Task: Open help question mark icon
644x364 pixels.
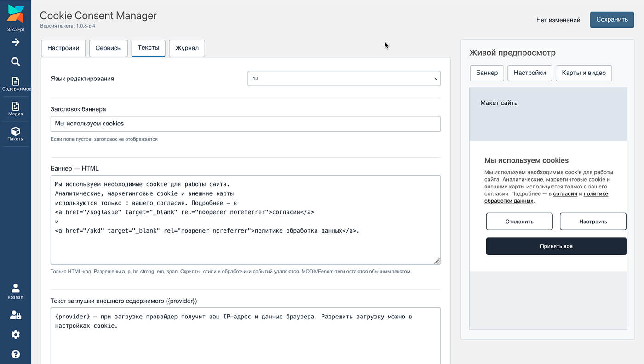Action: pyautogui.click(x=16, y=354)
